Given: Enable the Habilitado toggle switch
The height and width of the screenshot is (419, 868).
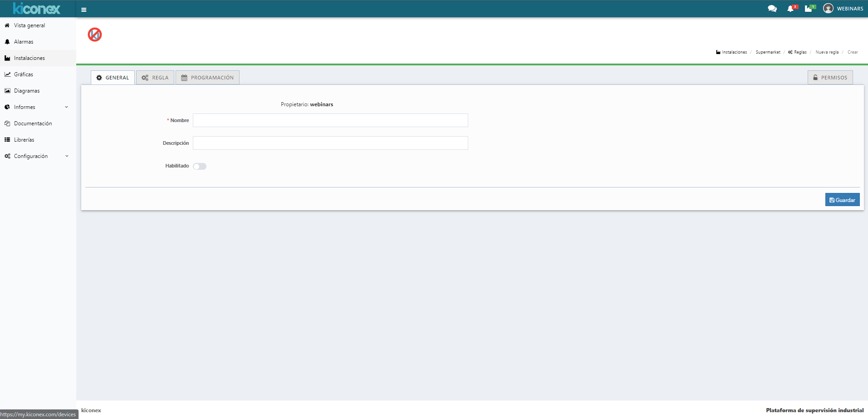Looking at the screenshot, I should [200, 166].
